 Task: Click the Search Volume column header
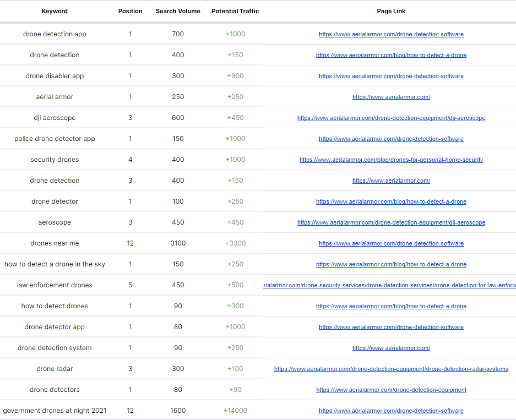tap(178, 11)
